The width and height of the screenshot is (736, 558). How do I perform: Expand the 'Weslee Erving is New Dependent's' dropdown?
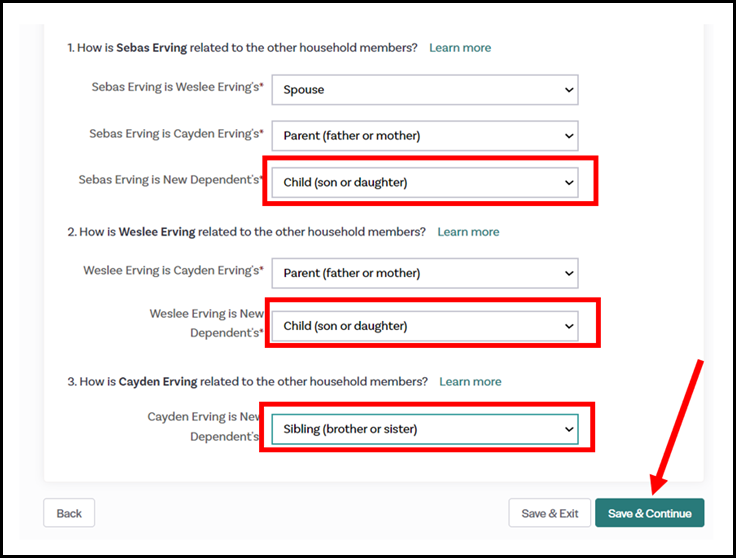click(412, 326)
